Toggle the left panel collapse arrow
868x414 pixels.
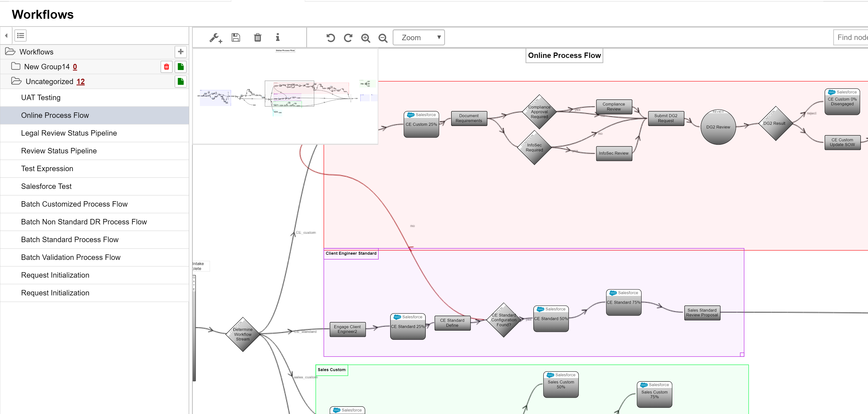(6, 35)
